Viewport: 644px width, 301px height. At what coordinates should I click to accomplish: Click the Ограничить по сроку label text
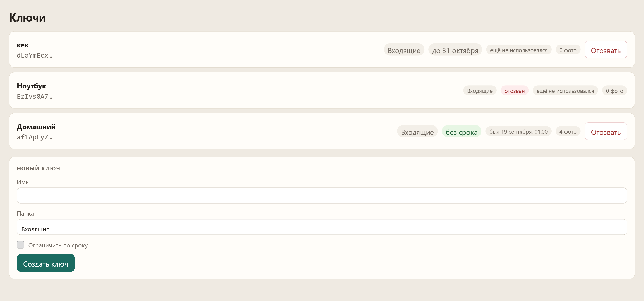pyautogui.click(x=58, y=245)
